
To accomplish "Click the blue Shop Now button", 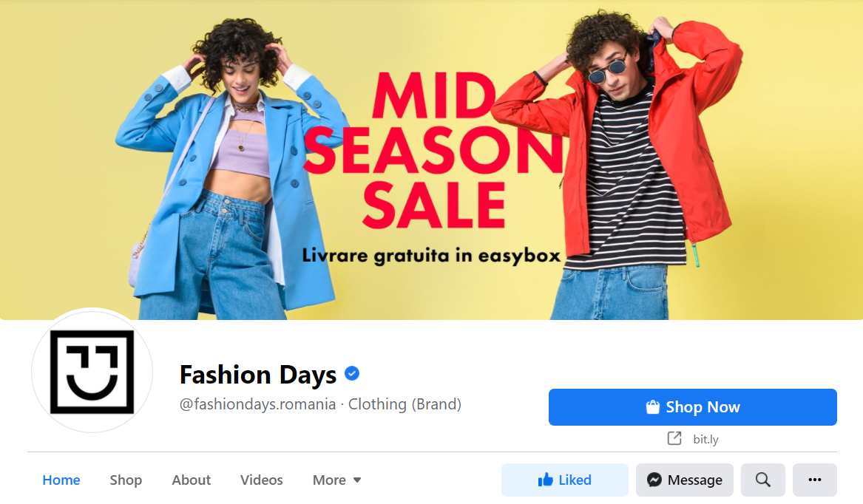I will pyautogui.click(x=692, y=407).
